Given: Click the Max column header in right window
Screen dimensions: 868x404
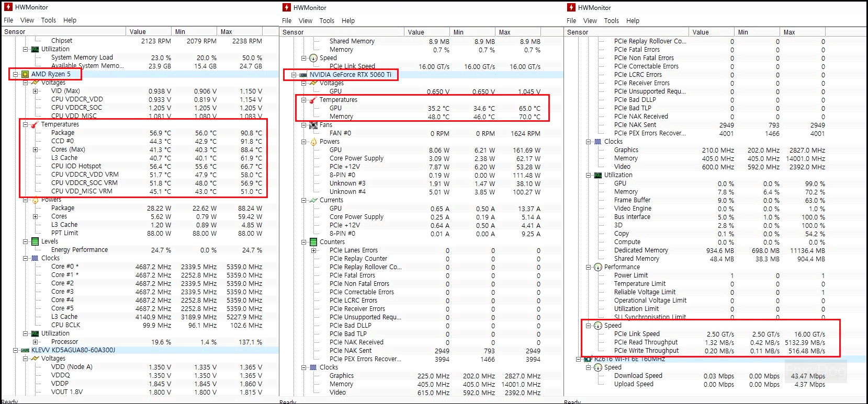Looking at the screenshot, I should pos(803,32).
